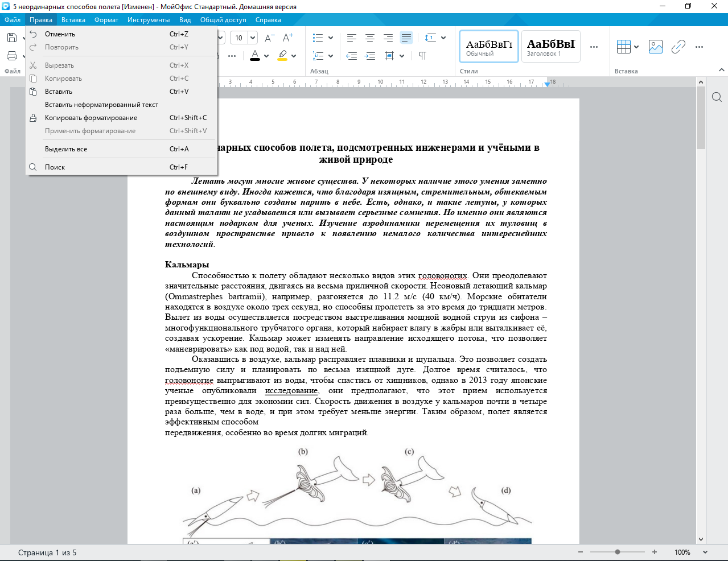Click the bulleted list icon
This screenshot has width=728, height=561.
tap(318, 38)
